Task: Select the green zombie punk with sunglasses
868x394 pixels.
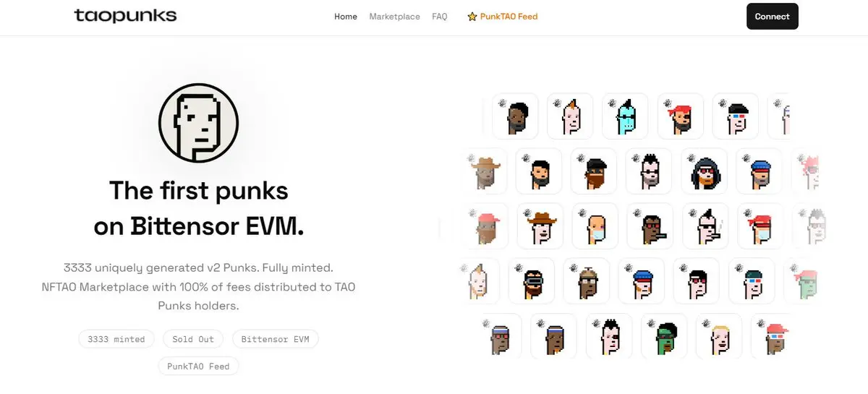Action: [664, 336]
